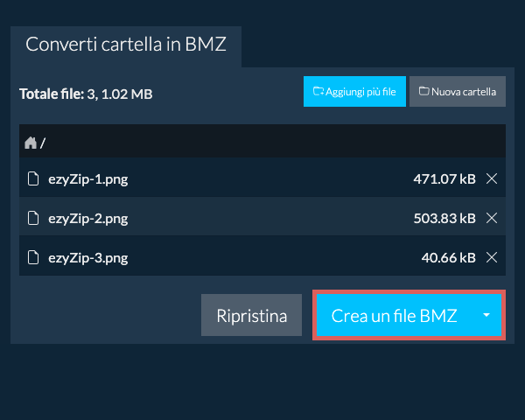Viewport: 525px width, 420px height.
Task: Click the home icon in path bar
Action: [x=31, y=142]
